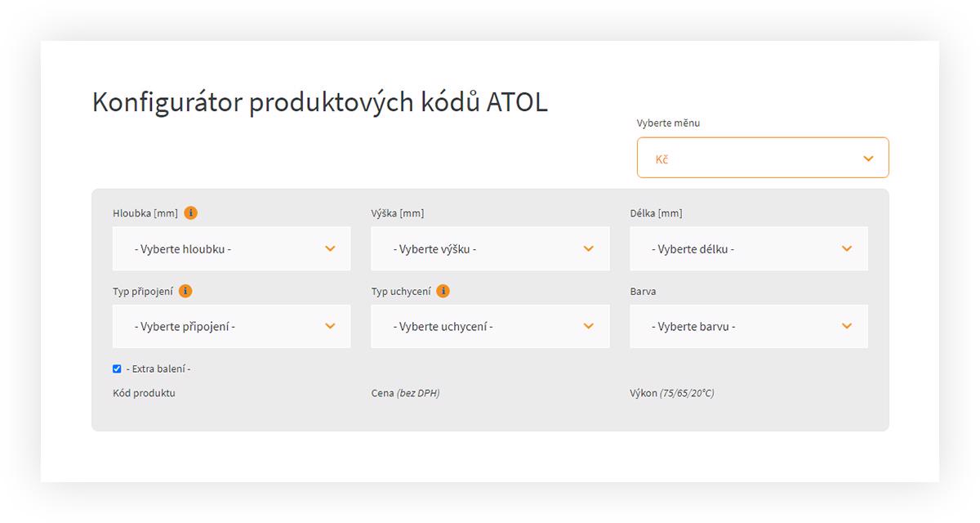Open the Vyberte hloubku dropdown

point(231,248)
